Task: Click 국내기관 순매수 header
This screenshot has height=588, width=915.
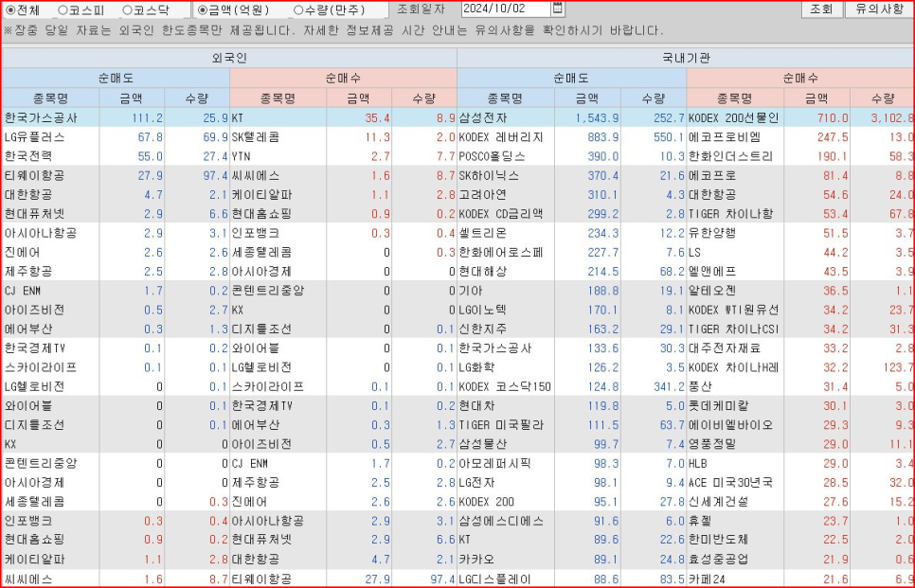Action: click(800, 79)
